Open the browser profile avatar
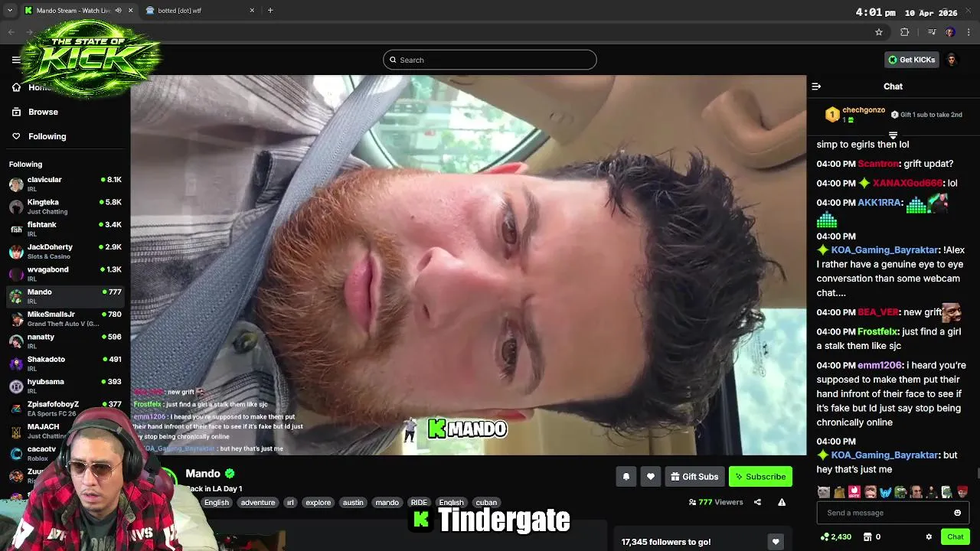This screenshot has height=551, width=980. pyautogui.click(x=950, y=32)
